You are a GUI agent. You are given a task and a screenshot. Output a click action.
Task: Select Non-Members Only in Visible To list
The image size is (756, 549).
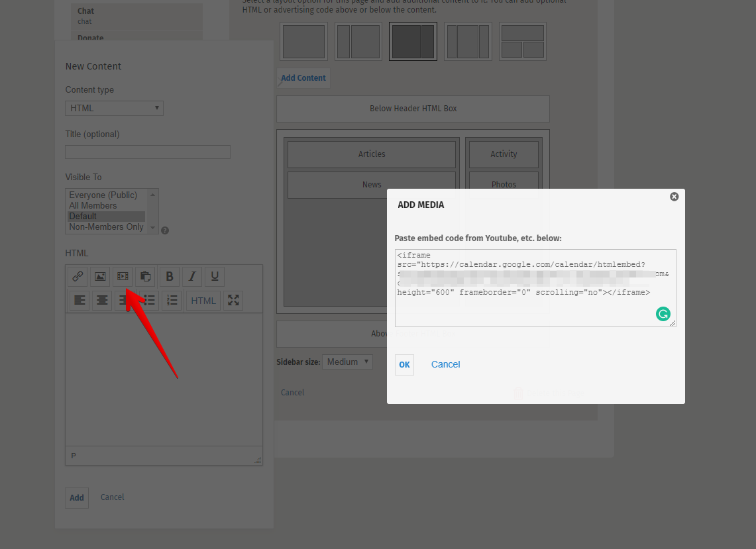[x=106, y=226]
